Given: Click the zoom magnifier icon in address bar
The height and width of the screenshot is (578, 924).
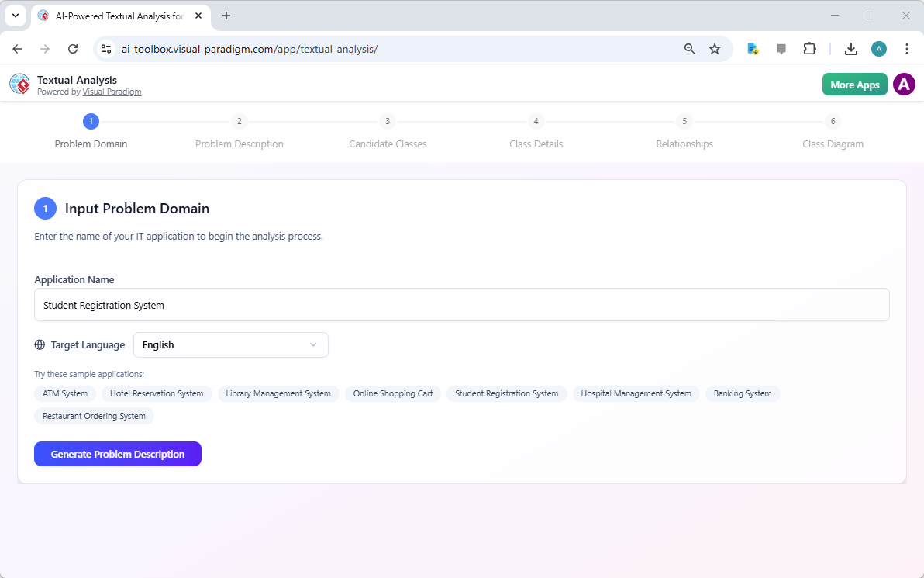Looking at the screenshot, I should pos(689,48).
